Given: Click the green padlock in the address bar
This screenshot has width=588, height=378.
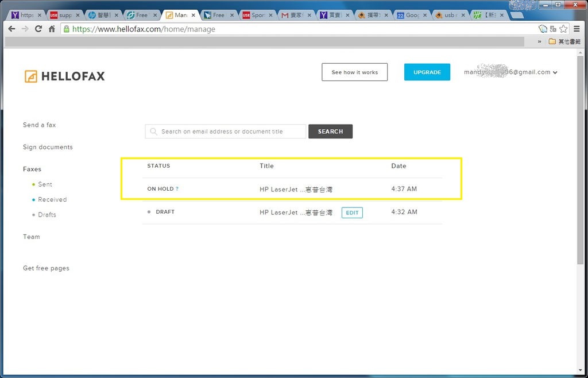Looking at the screenshot, I should coord(67,29).
